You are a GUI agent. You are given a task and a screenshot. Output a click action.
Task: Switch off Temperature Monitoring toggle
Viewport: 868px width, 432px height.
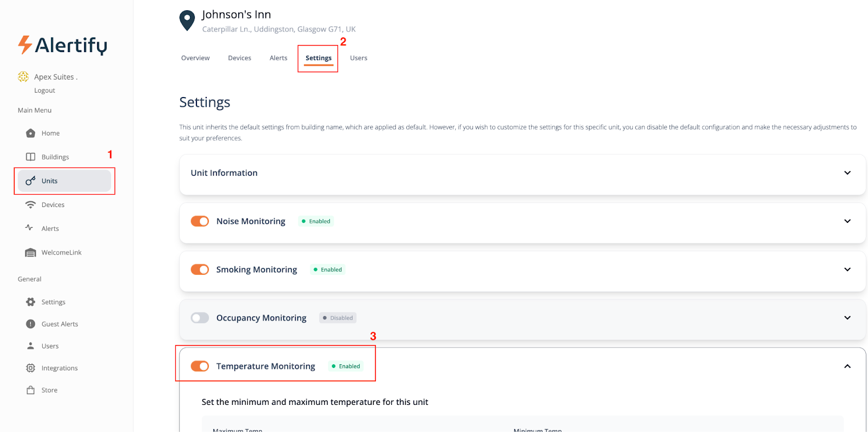click(x=200, y=366)
